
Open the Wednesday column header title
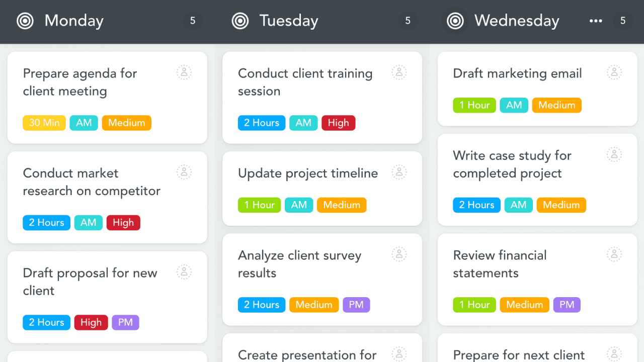(x=517, y=21)
